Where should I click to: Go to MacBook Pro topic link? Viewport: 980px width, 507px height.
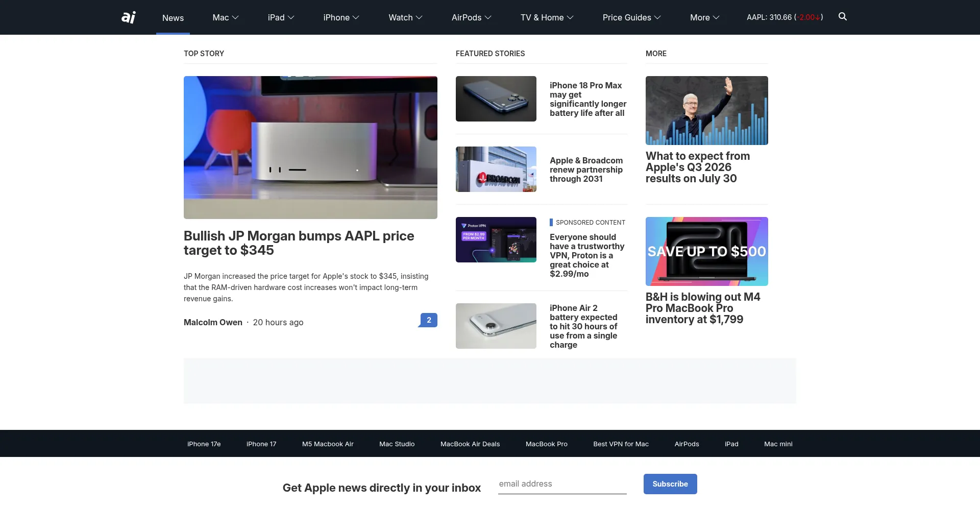(547, 444)
